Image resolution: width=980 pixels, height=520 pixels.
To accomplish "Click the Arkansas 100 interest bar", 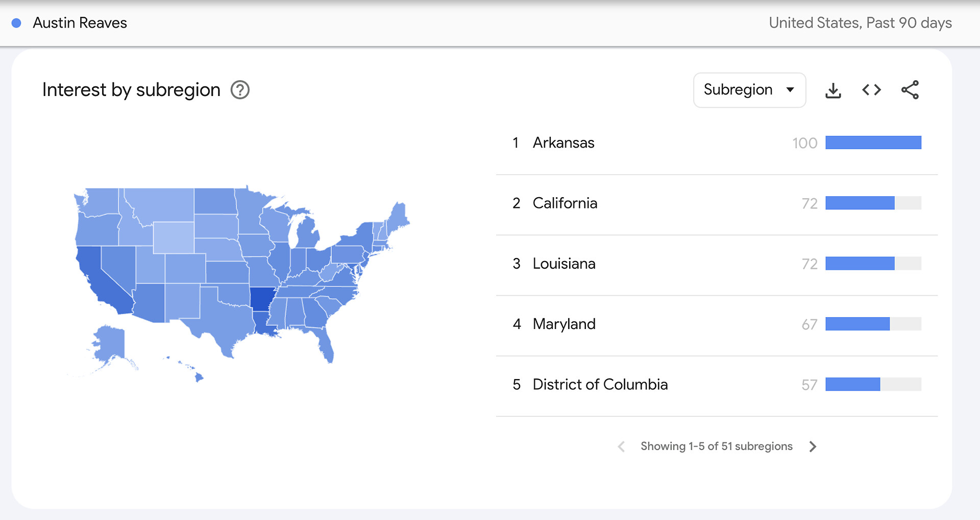I will [873, 143].
